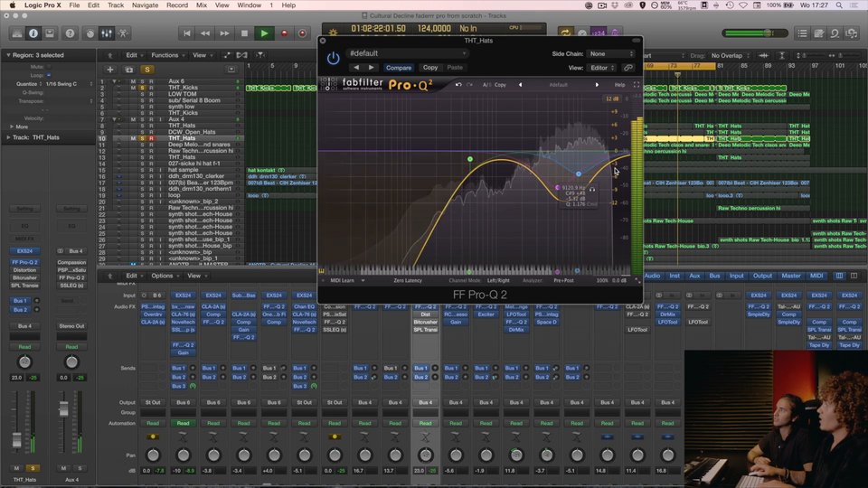The height and width of the screenshot is (488, 868).
Task: Toggle the Mixer faders icon
Action: [107, 33]
